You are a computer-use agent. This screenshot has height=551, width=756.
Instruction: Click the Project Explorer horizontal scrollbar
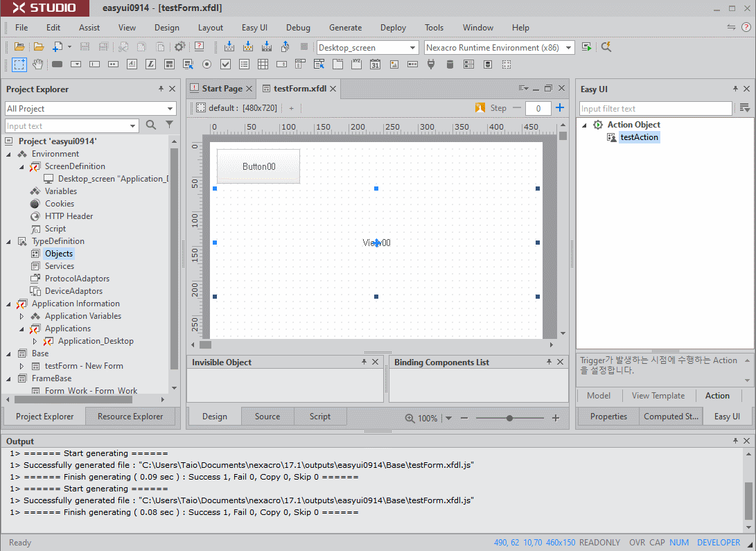point(73,399)
